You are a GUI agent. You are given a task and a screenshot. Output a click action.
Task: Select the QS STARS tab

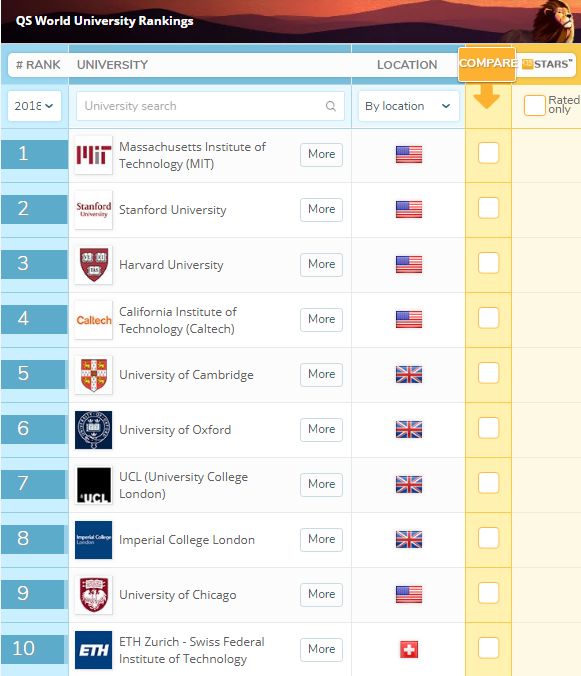coord(547,64)
